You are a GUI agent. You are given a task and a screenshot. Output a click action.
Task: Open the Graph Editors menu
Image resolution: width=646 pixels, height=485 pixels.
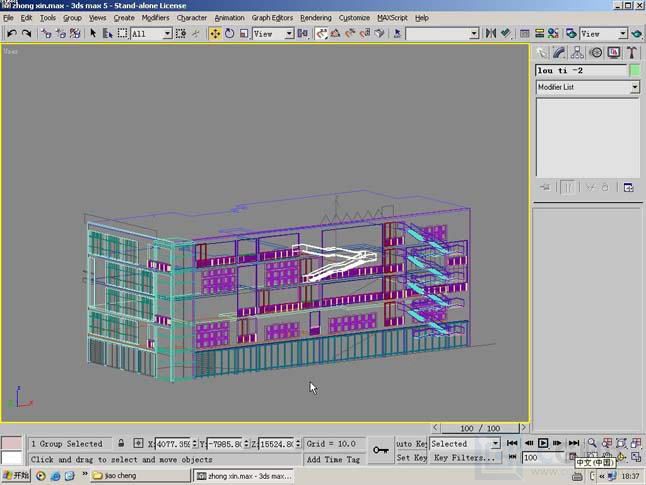coord(272,18)
